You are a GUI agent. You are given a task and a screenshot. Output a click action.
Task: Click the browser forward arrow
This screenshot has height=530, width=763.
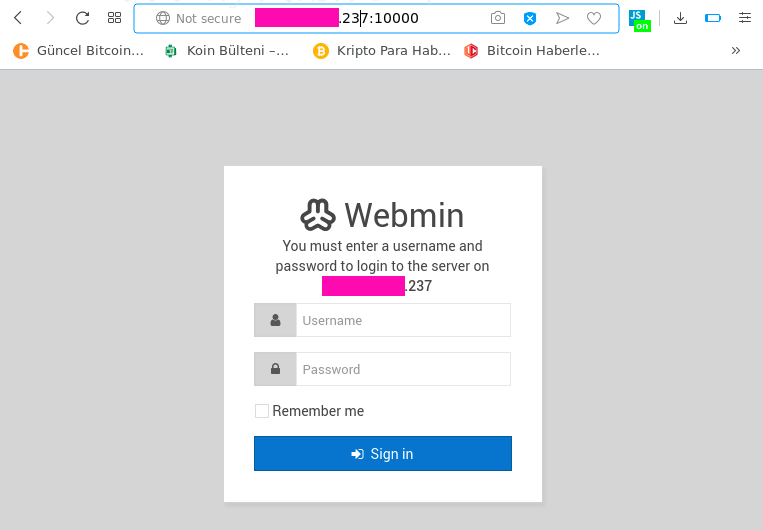[50, 18]
